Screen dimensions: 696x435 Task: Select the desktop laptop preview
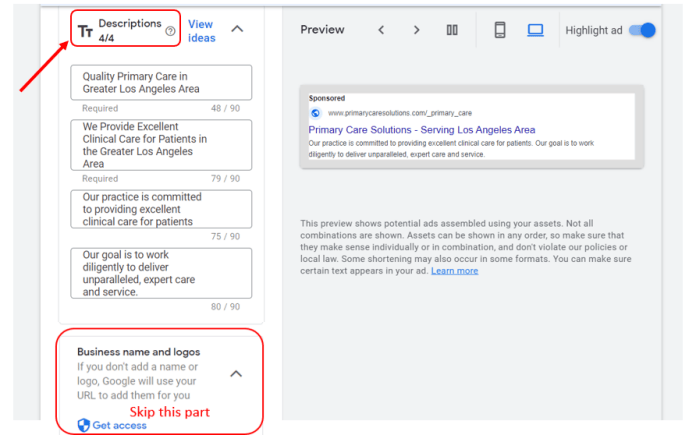535,30
